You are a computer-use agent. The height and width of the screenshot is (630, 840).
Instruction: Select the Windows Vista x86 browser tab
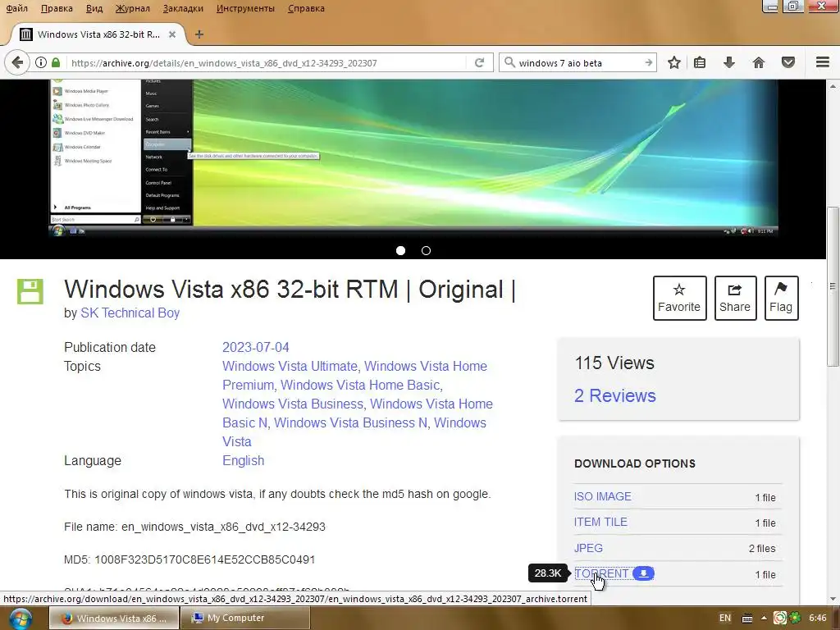pos(98,34)
